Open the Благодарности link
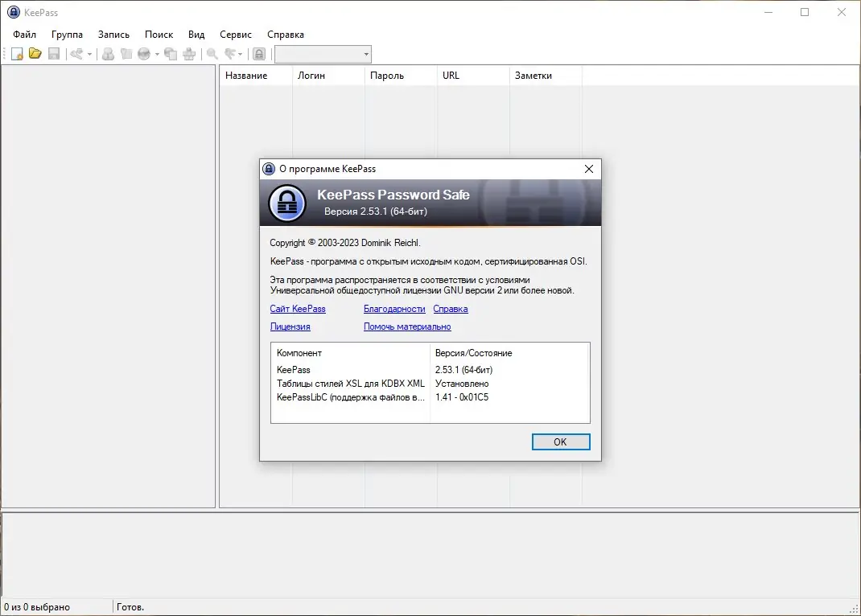861x616 pixels. click(394, 309)
